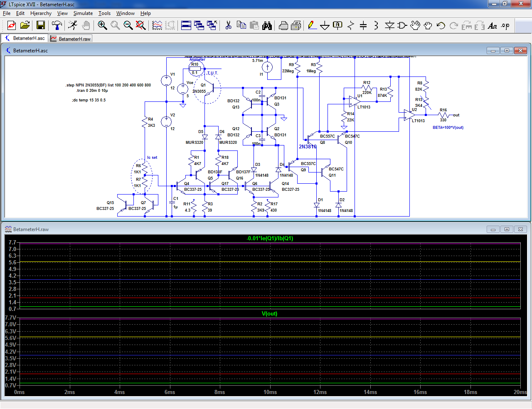Select the Pan magnifier tool
The image size is (532, 409).
coord(115,26)
